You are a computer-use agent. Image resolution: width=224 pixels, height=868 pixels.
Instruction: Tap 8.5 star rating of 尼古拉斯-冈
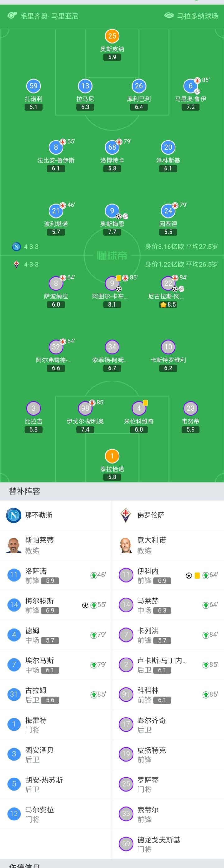tap(168, 305)
